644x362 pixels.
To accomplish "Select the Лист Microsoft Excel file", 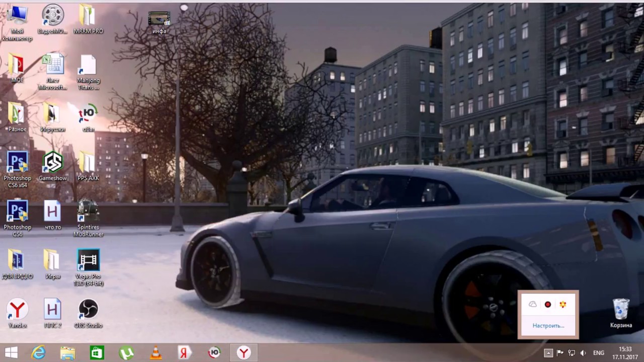I will point(53,71).
